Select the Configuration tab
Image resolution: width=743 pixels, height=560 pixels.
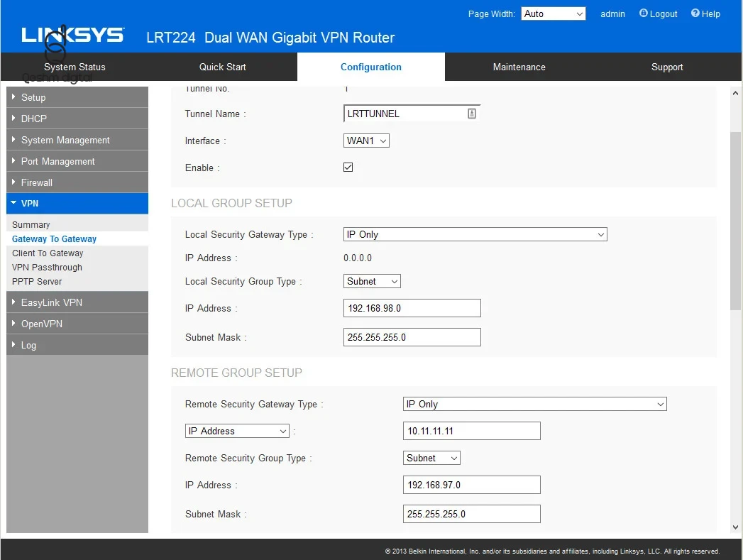pos(371,67)
